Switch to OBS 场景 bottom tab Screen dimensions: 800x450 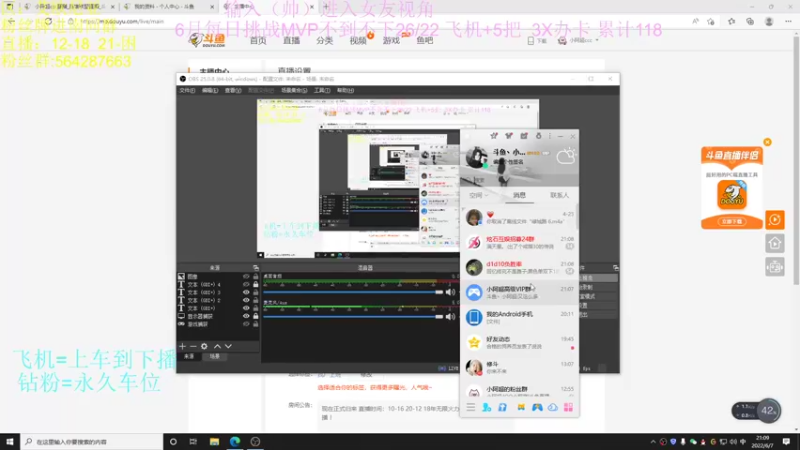click(214, 356)
